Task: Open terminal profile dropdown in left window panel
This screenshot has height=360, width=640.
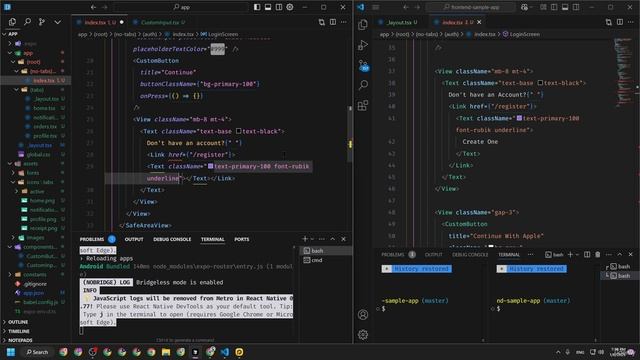Action: pyautogui.click(x=312, y=239)
